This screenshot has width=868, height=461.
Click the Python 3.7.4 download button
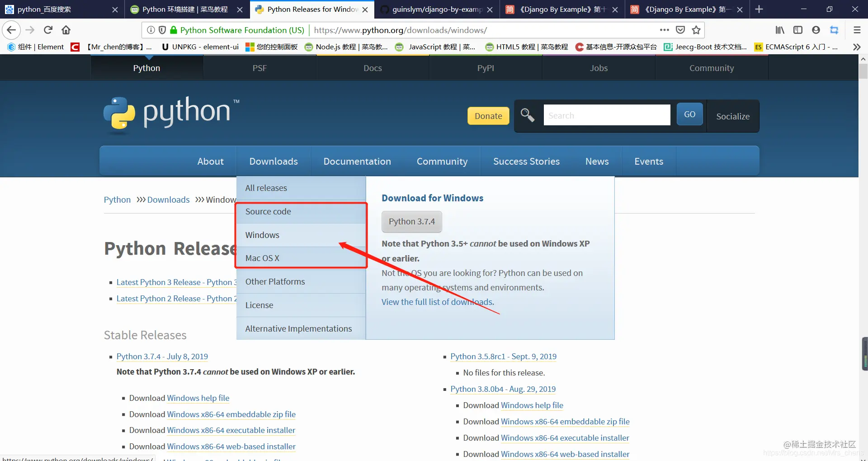coord(412,222)
